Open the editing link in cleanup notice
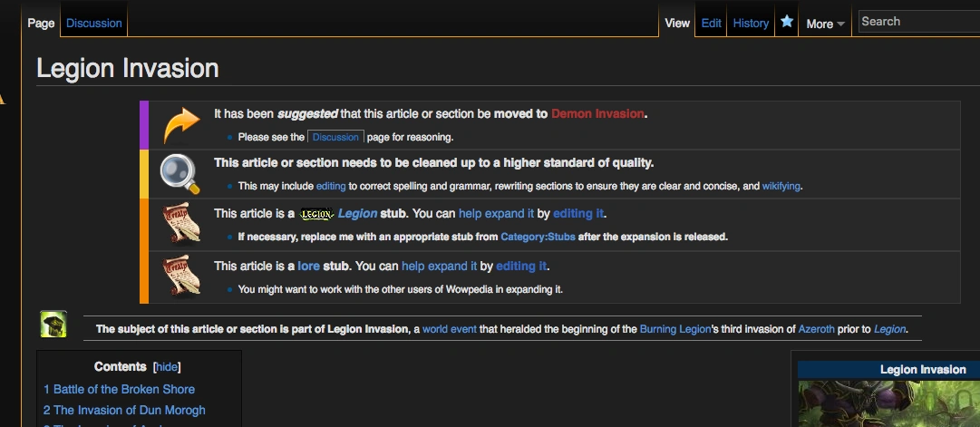The height and width of the screenshot is (427, 980). tap(331, 186)
